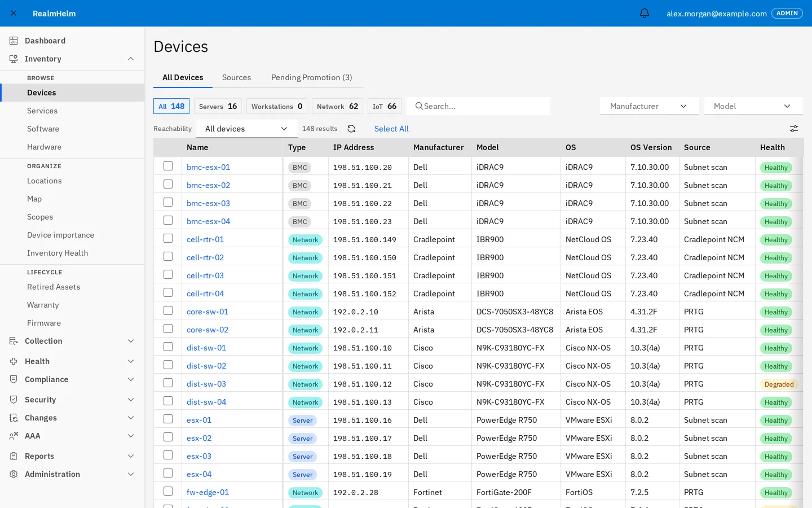Filter by Network 62
This screenshot has width=812, height=508.
click(x=337, y=106)
